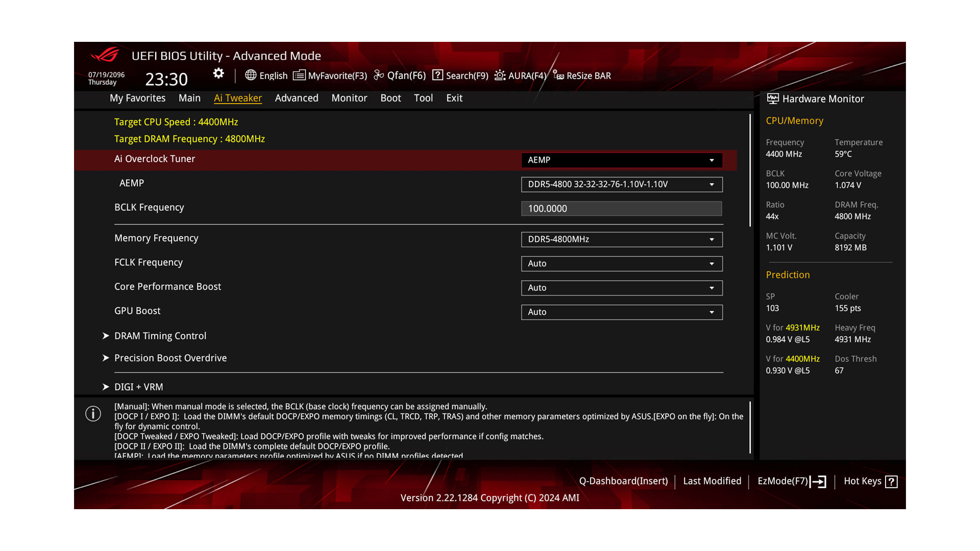The height and width of the screenshot is (551, 980).
Task: Click the Memory Frequency label
Action: (156, 238)
